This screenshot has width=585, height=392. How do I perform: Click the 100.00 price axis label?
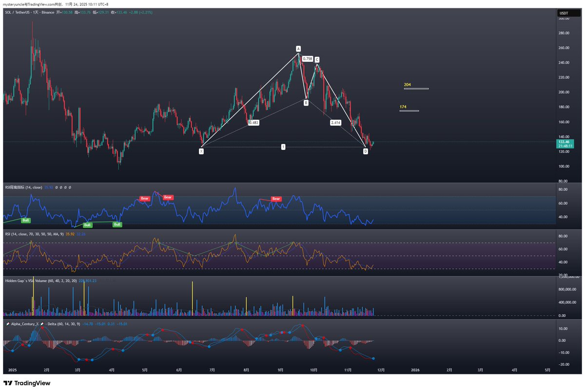coord(564,167)
